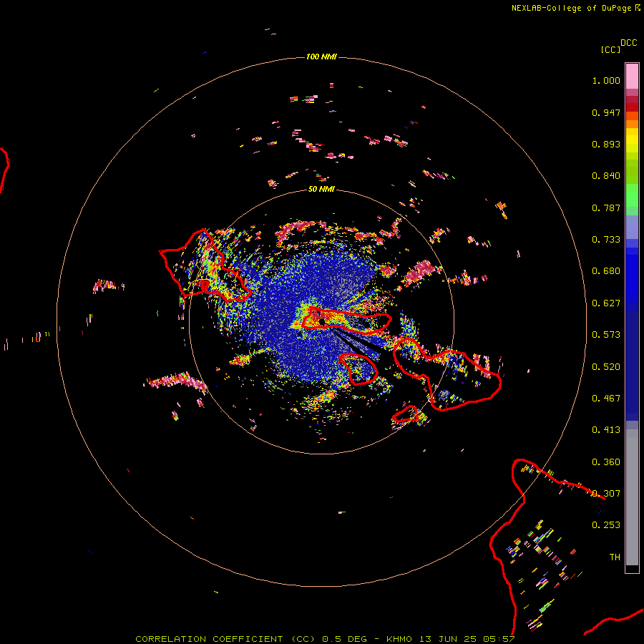Click the 0.573 legend value
Viewport: 644px width, 644px height.
coord(606,335)
